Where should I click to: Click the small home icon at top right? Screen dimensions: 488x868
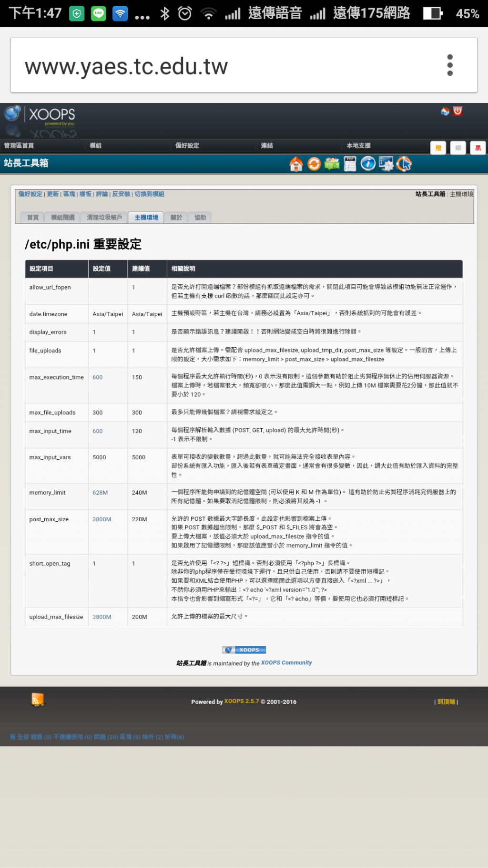click(445, 111)
